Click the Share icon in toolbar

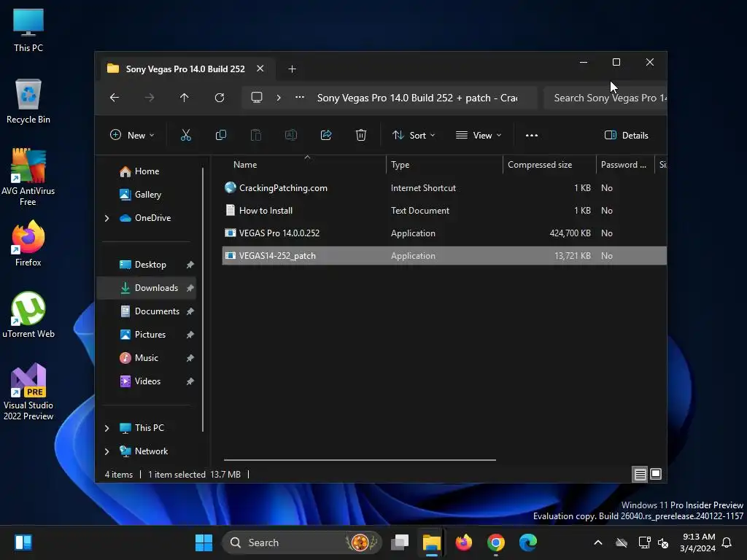326,135
